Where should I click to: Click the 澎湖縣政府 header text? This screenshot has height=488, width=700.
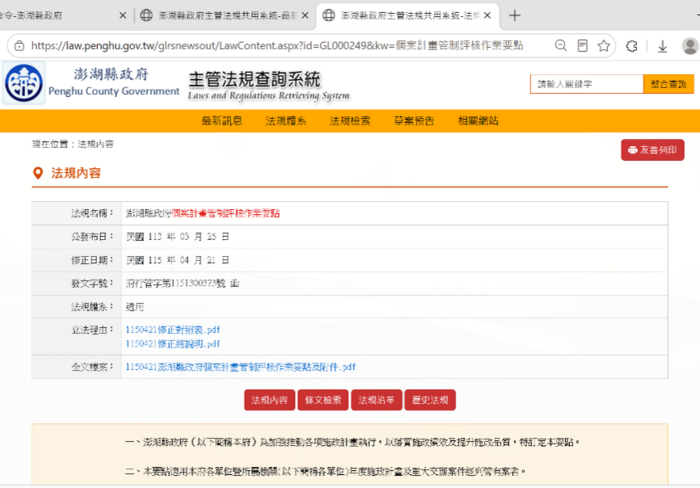[x=111, y=74]
